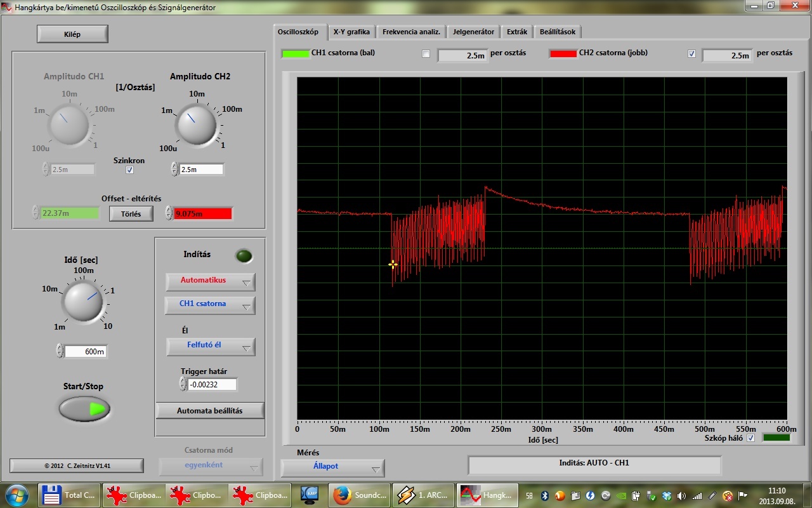Click the green CH1 offset field 22.37m
The width and height of the screenshot is (812, 508).
(x=70, y=213)
